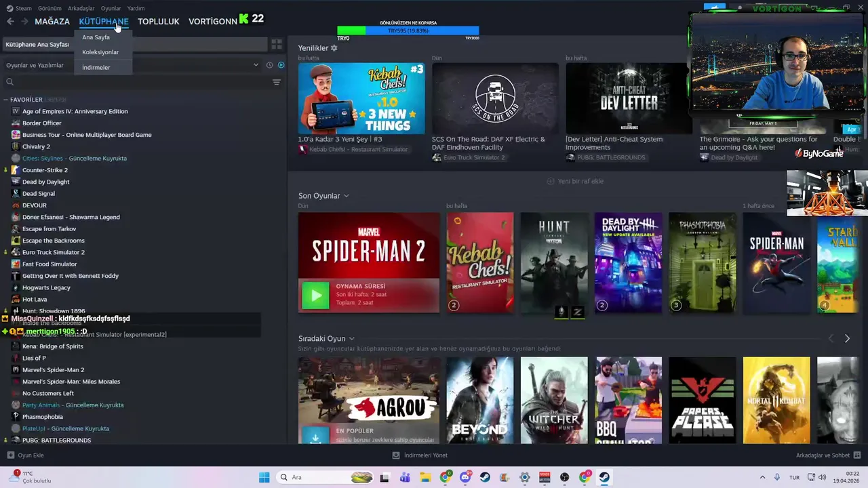Open Phasmophobia cover in Son Oyunlar

click(703, 263)
